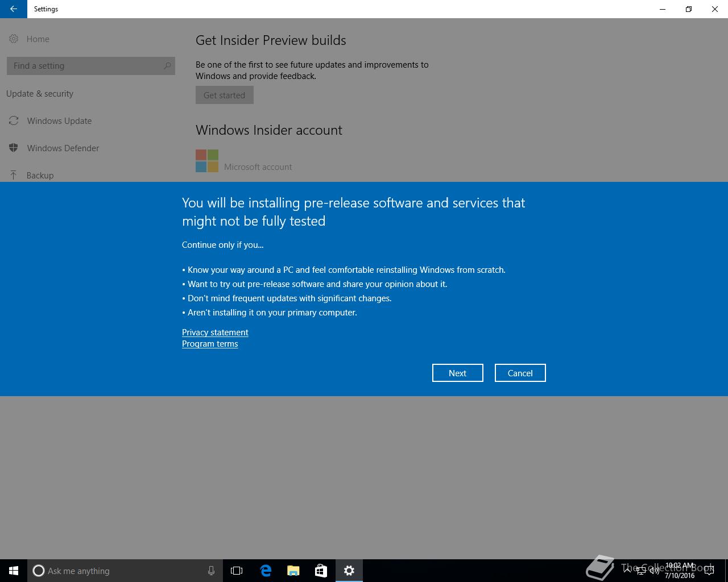Select the Microsoft account entry

[258, 167]
